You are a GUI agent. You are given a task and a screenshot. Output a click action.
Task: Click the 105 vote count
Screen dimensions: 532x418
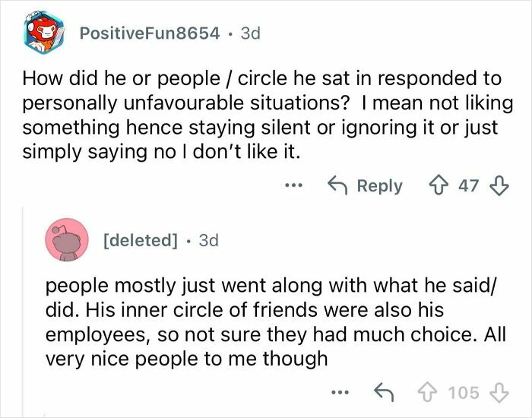(x=463, y=392)
